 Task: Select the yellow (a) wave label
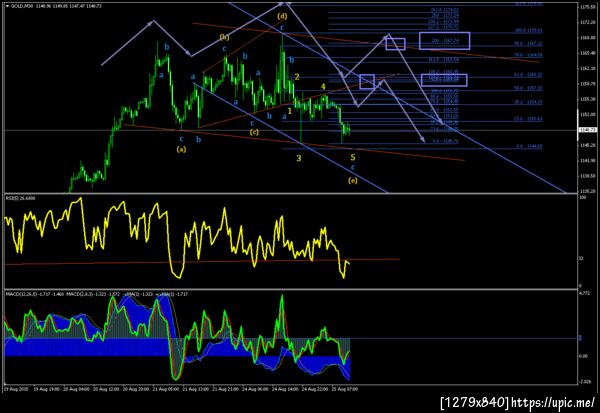point(182,149)
